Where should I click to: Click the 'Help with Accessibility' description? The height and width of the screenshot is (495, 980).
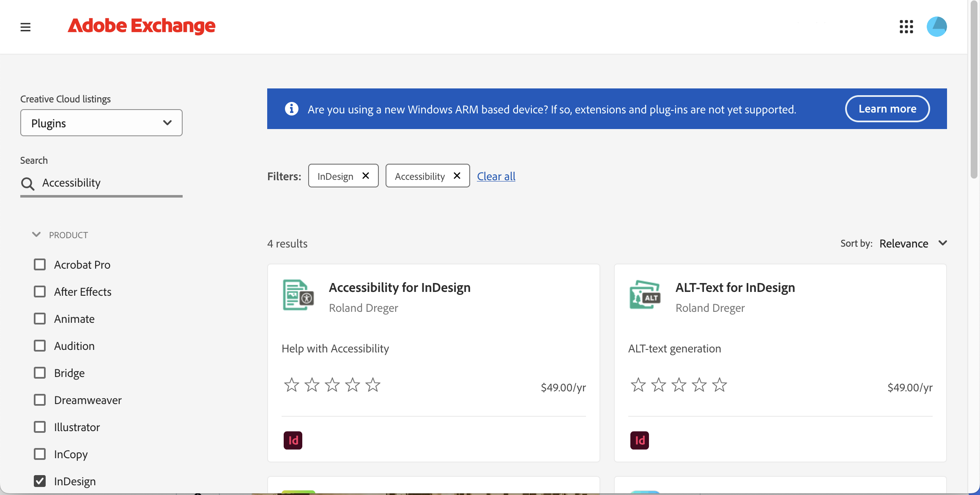[335, 349]
